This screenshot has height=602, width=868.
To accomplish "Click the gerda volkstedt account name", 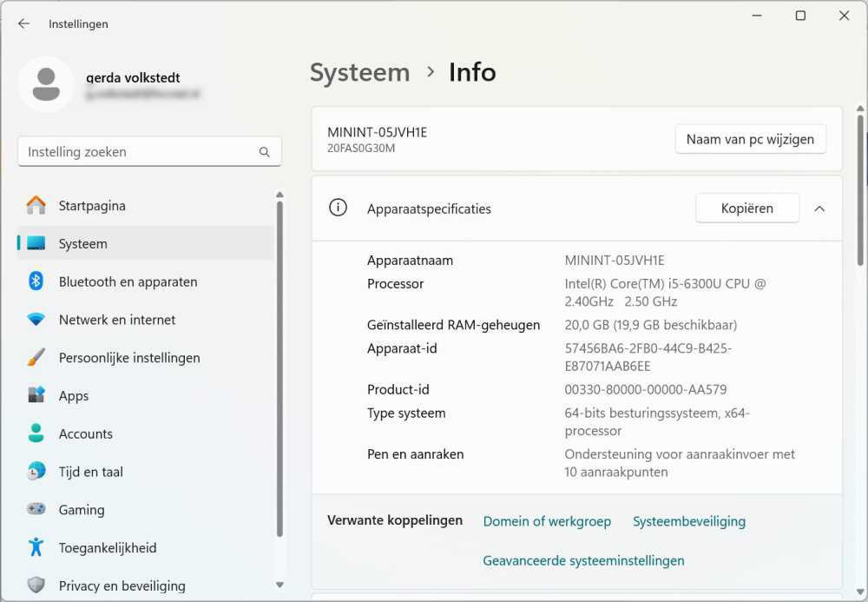I will point(133,77).
